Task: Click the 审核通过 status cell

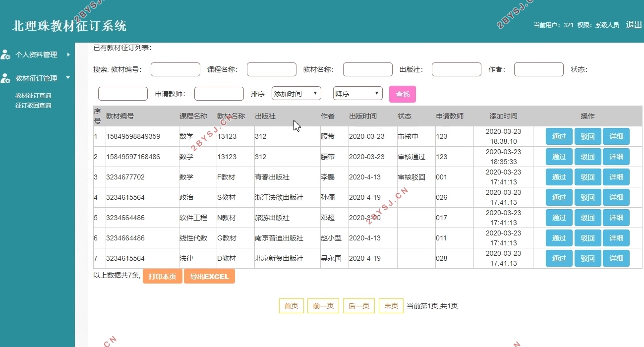Action: pos(416,157)
